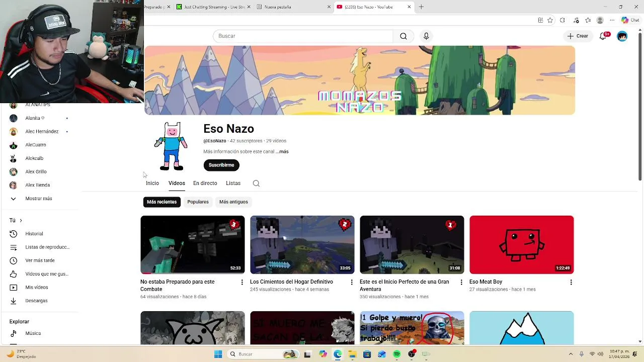This screenshot has width=644, height=362.
Task: Play Los Cimientos del Hogar Definitivo thumbnail
Action: click(x=302, y=245)
